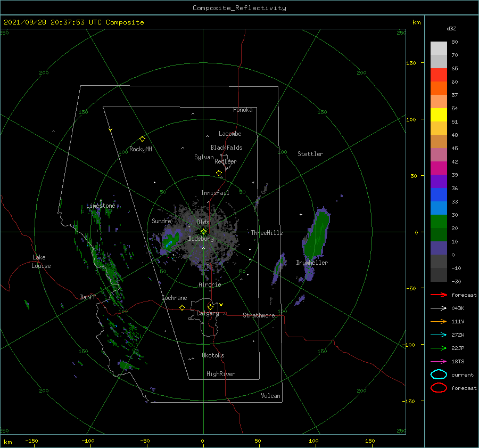Image resolution: width=479 pixels, height=448 pixels.
Task: Click the Lacombe city label
Action: pyautogui.click(x=230, y=134)
